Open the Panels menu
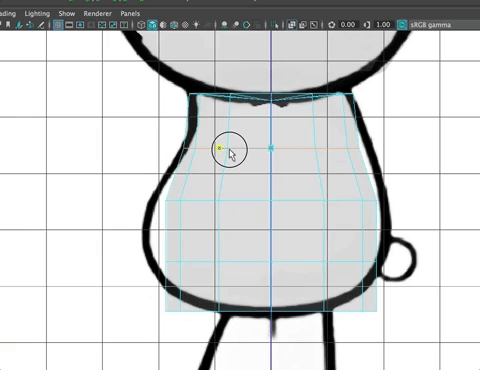Image resolution: width=480 pixels, height=370 pixels. click(130, 14)
